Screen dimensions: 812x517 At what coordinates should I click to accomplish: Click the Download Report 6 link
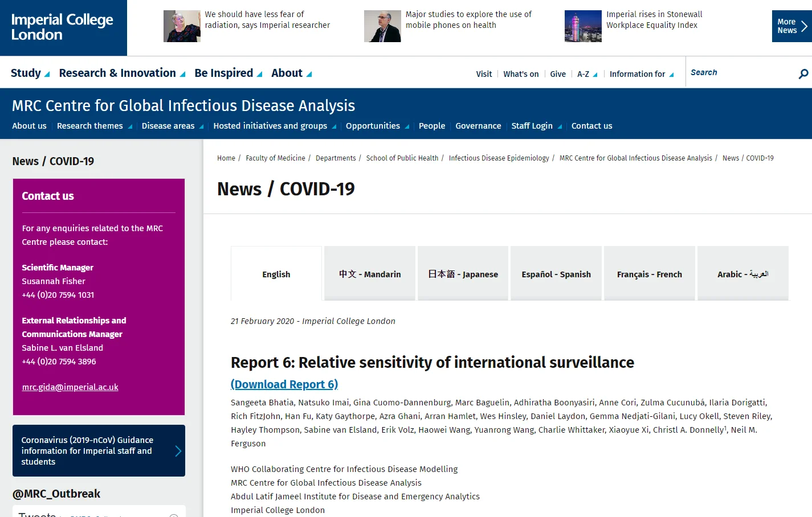pyautogui.click(x=284, y=384)
